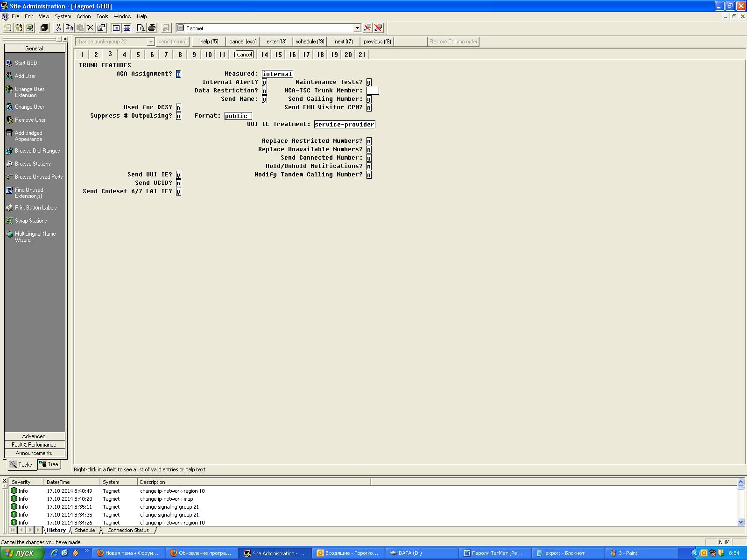Click the Print toolbar icon
747x560 pixels.
tap(151, 28)
